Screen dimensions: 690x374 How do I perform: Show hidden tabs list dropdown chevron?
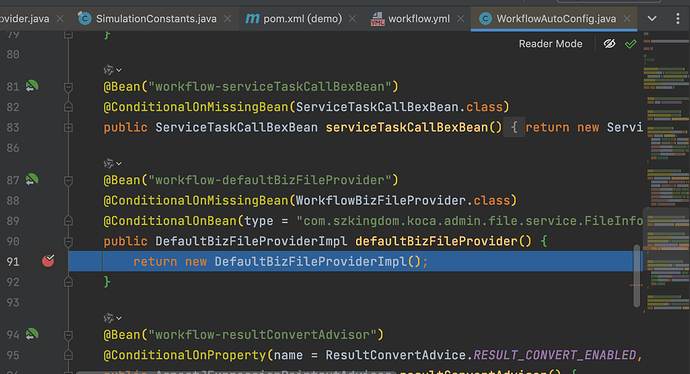tap(652, 18)
